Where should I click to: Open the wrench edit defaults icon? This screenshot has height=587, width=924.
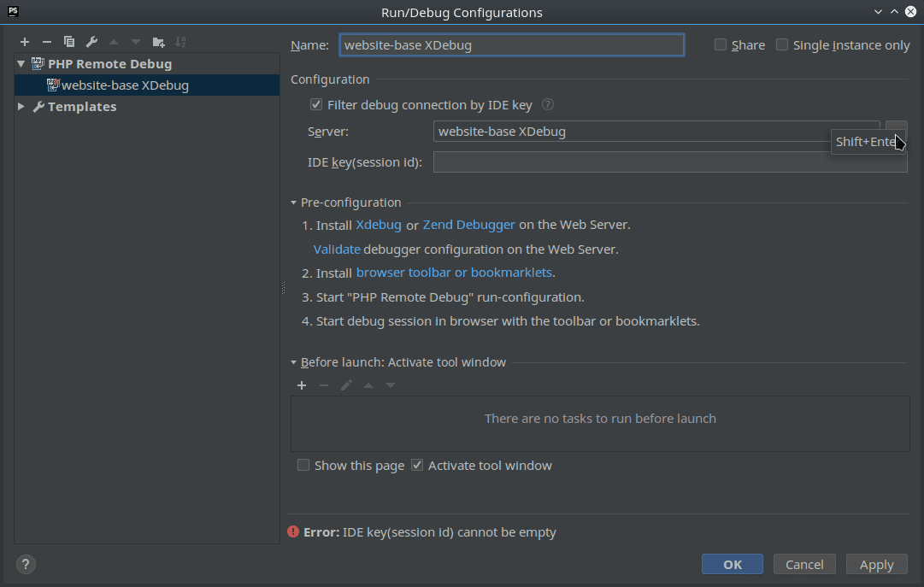pos(91,42)
